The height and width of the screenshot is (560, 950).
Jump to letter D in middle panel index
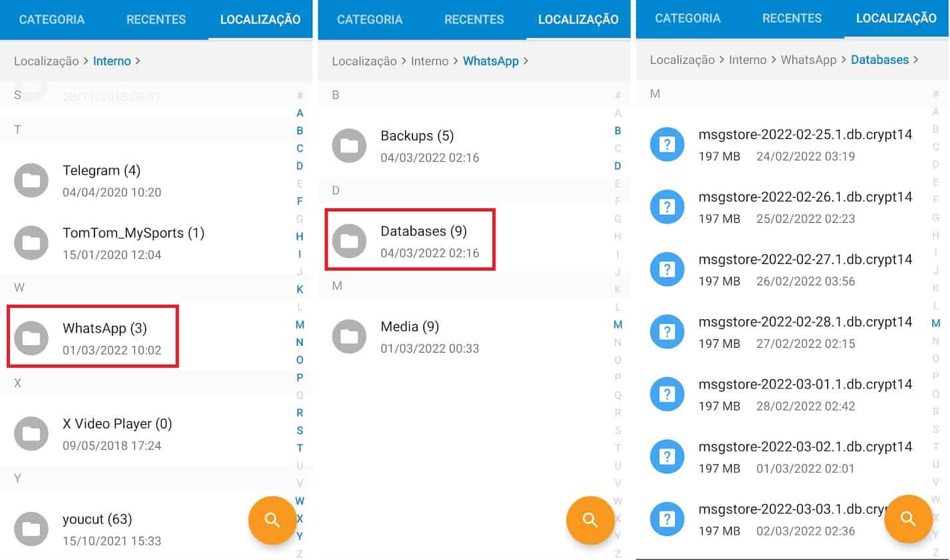[x=618, y=166]
